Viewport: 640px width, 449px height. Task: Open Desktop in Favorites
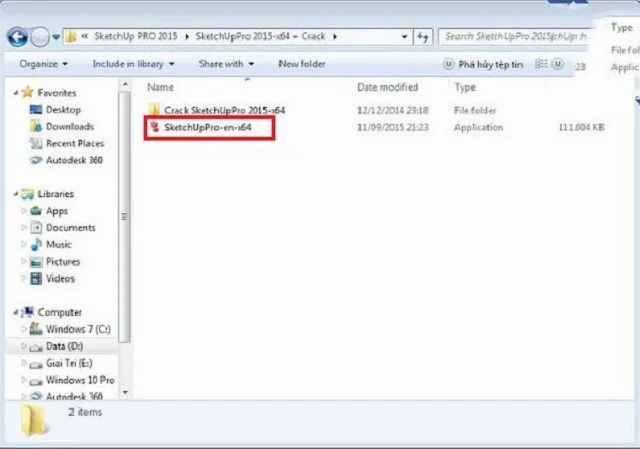click(63, 110)
